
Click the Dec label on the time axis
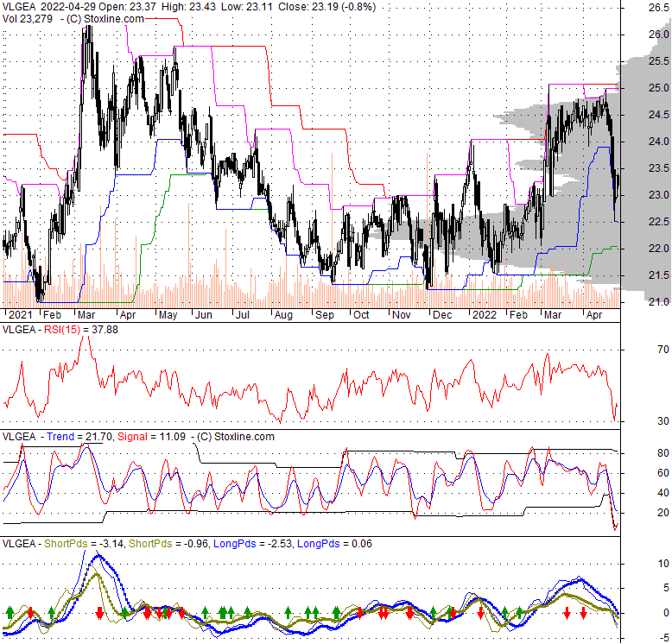point(442,315)
